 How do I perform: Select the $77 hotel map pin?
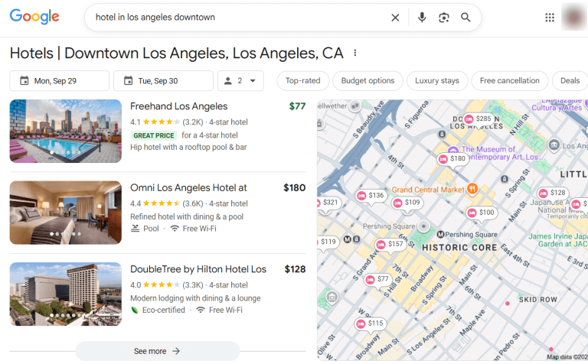coord(377,279)
